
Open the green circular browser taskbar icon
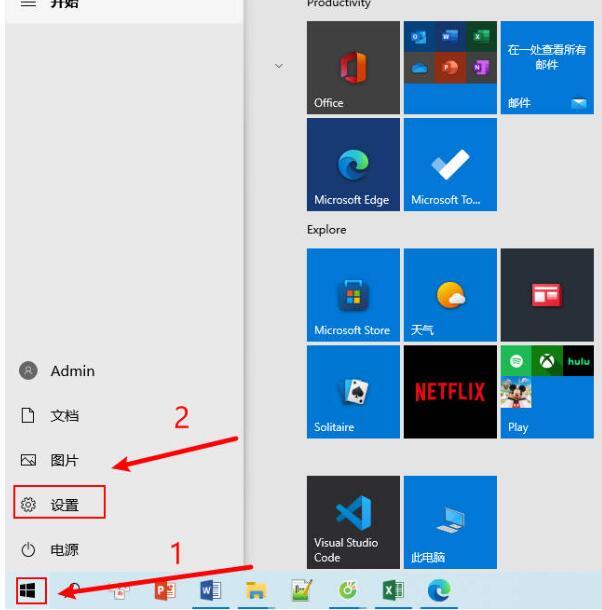click(x=348, y=591)
